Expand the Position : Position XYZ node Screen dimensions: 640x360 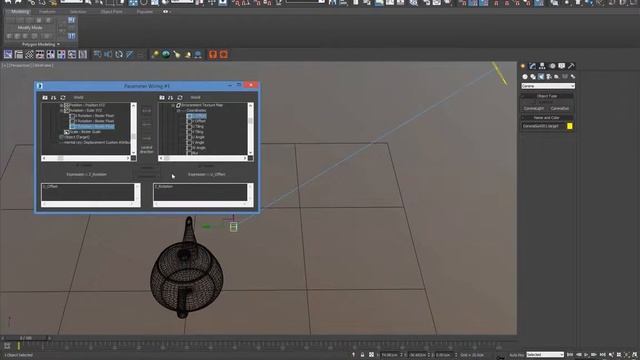62,105
